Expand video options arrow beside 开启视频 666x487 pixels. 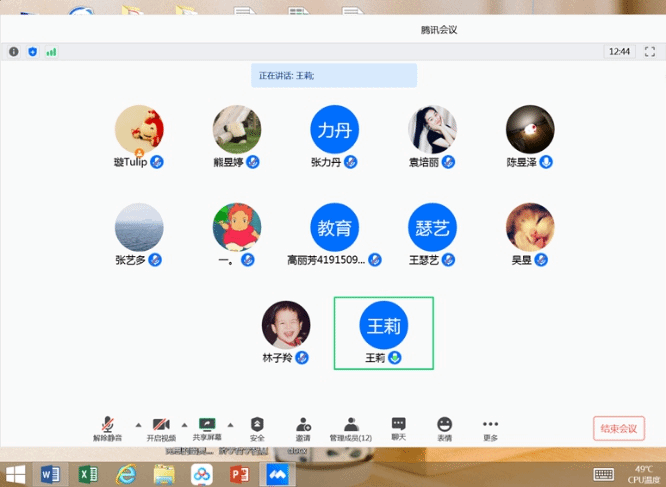pyautogui.click(x=184, y=424)
